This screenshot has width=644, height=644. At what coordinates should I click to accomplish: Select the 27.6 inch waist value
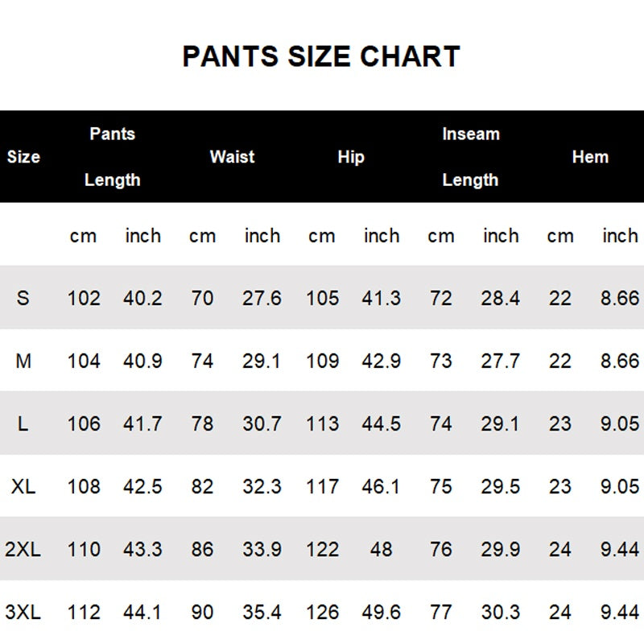coord(262,298)
